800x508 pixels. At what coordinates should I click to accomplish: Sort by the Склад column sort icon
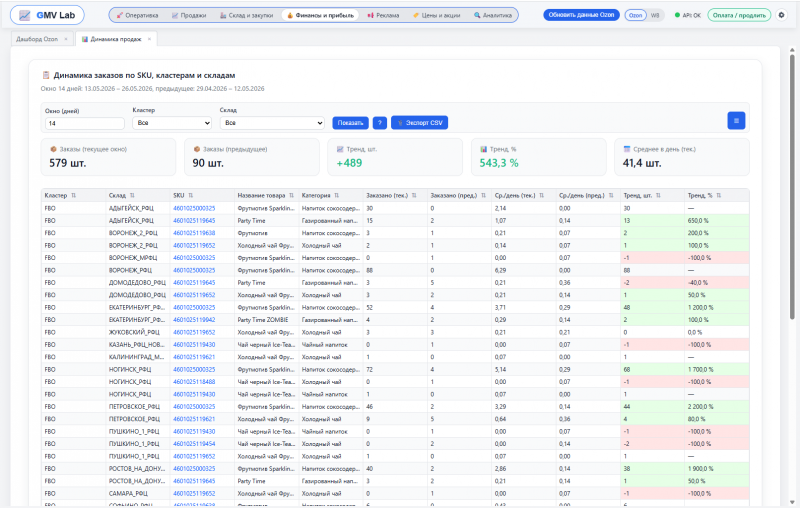tap(132, 195)
